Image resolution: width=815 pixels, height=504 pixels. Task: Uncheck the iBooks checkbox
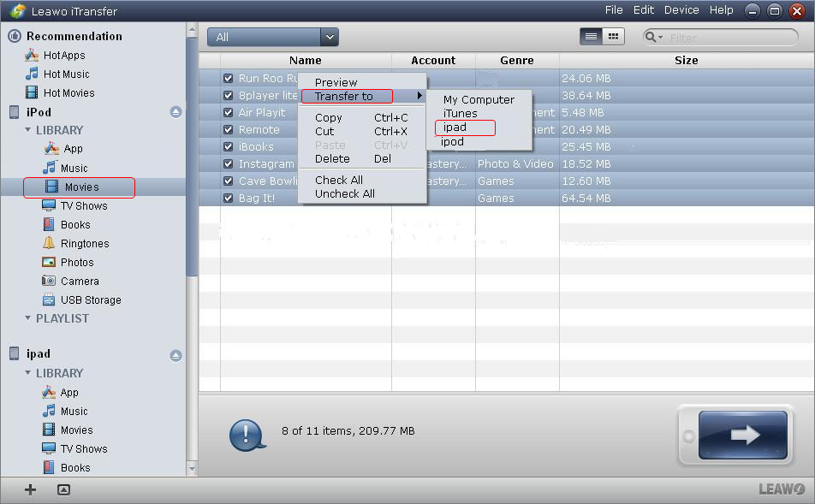pos(228,146)
